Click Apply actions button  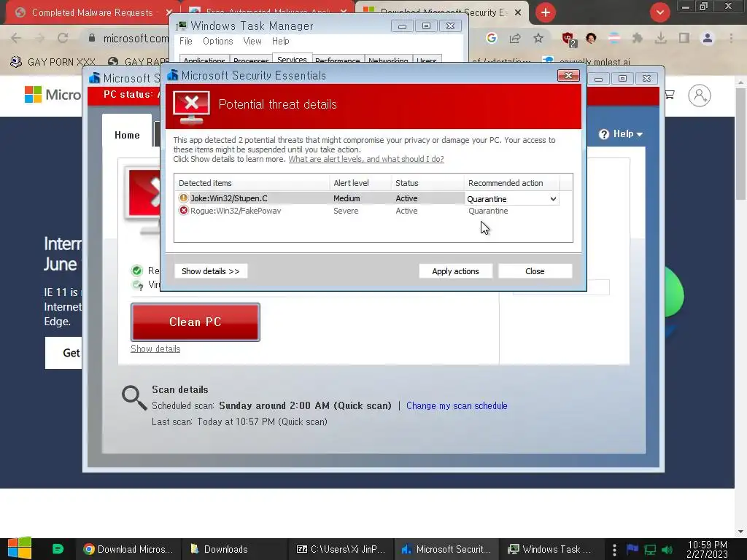(x=455, y=271)
